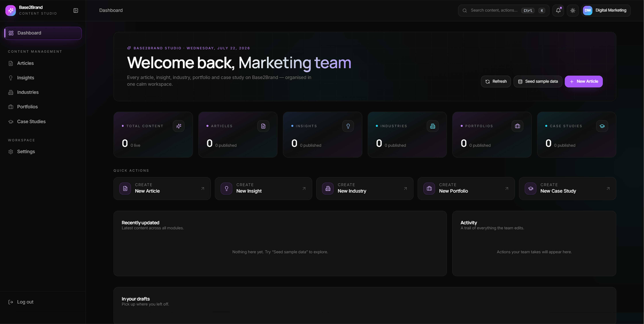Image resolution: width=644 pixels, height=324 pixels.
Task: Open the Create New Article quick action
Action: 162,188
